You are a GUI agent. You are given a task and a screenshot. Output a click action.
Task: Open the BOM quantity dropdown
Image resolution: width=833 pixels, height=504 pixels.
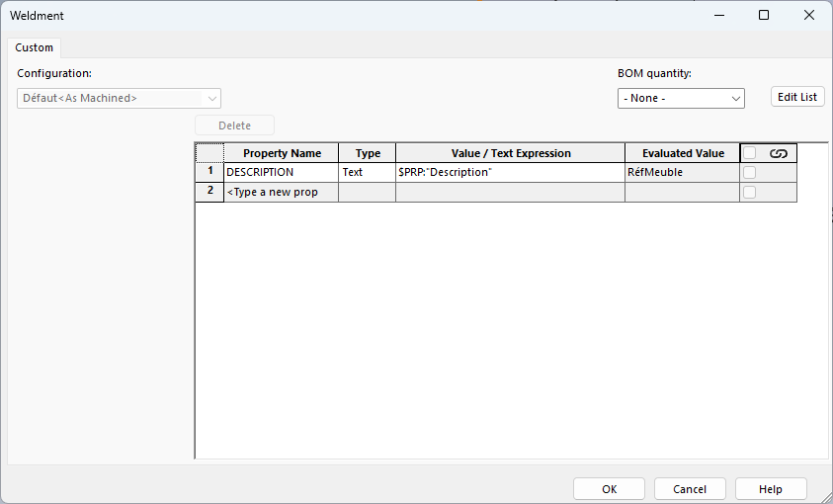[x=681, y=98]
